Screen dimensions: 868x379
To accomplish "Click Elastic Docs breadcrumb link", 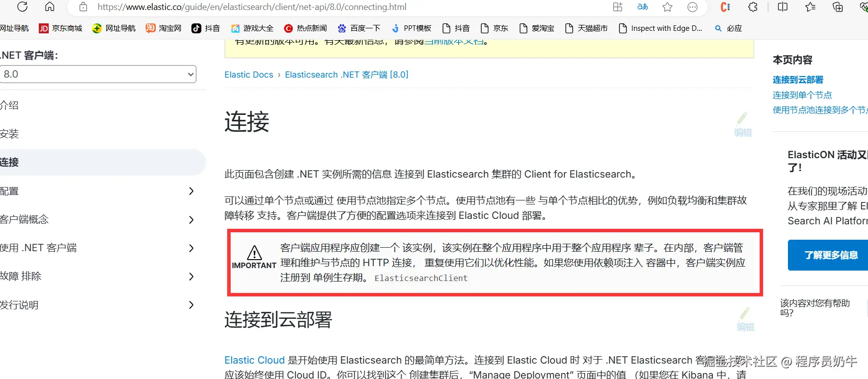I will [x=249, y=75].
